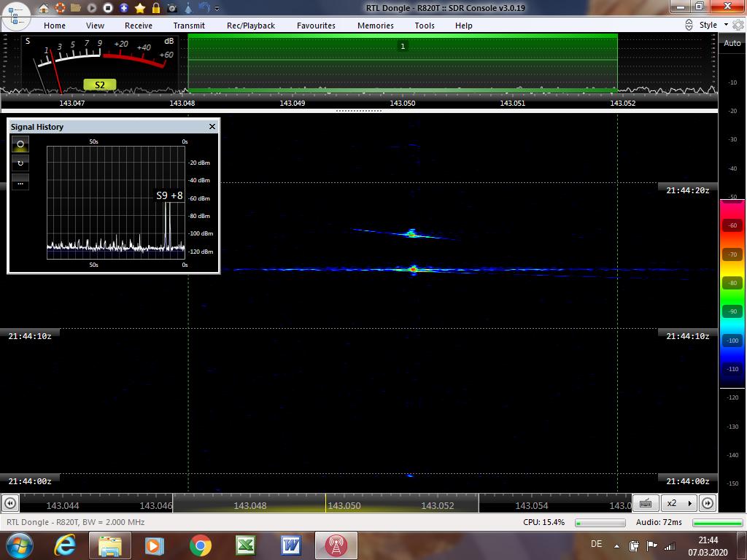
Task: Take a screenshot with the camera icon
Action: (x=172, y=7)
